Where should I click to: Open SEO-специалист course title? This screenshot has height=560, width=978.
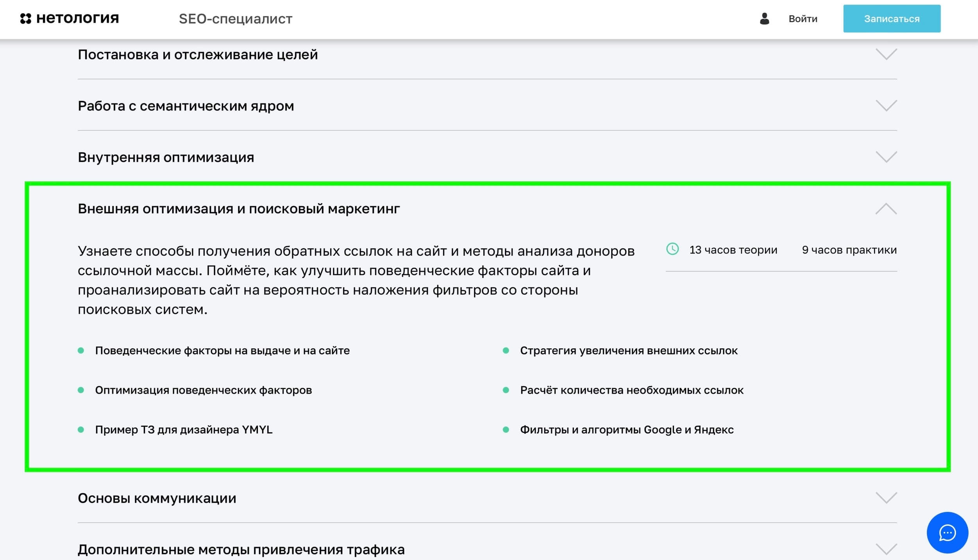tap(236, 19)
